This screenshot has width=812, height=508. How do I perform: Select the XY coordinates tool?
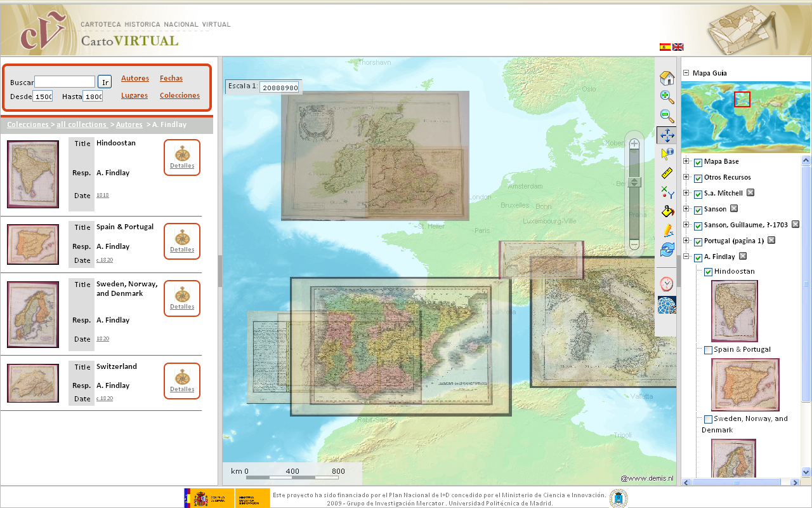click(x=667, y=192)
